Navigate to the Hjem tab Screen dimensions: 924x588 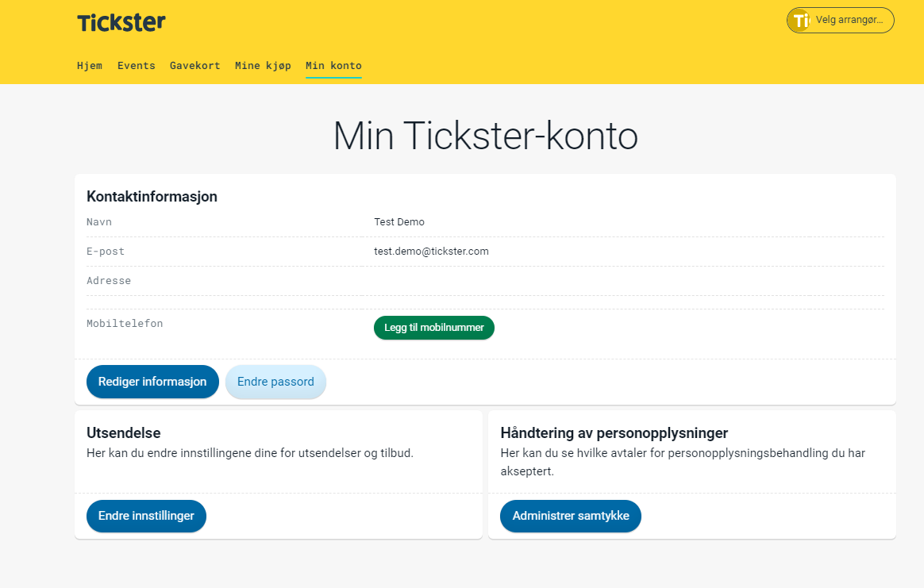(90, 66)
